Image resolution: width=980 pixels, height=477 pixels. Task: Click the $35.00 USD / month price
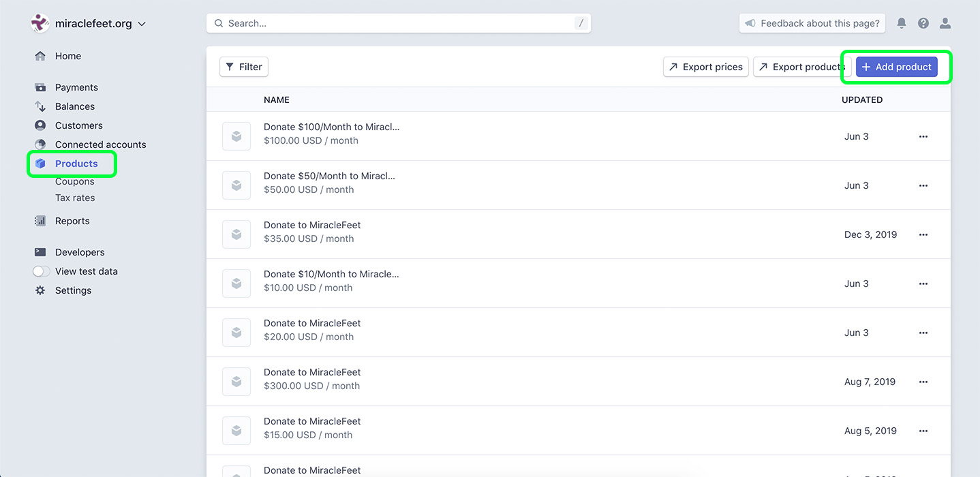coord(309,238)
